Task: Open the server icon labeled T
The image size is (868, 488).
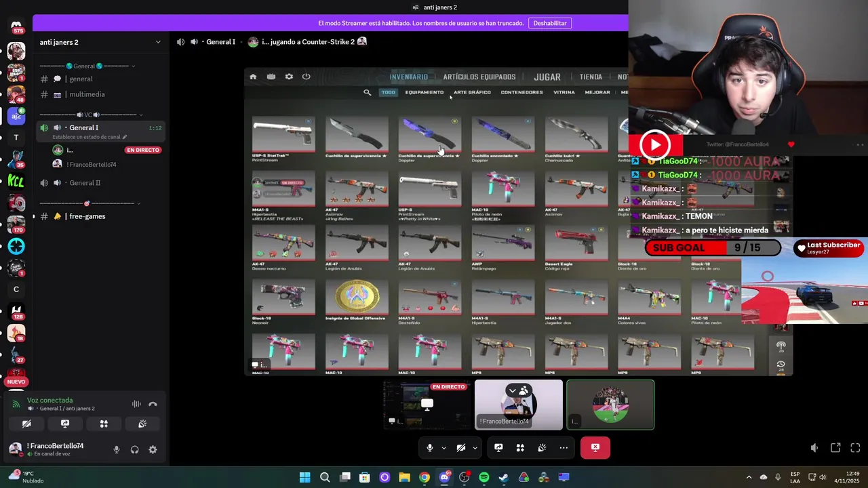Action: pyautogui.click(x=16, y=138)
